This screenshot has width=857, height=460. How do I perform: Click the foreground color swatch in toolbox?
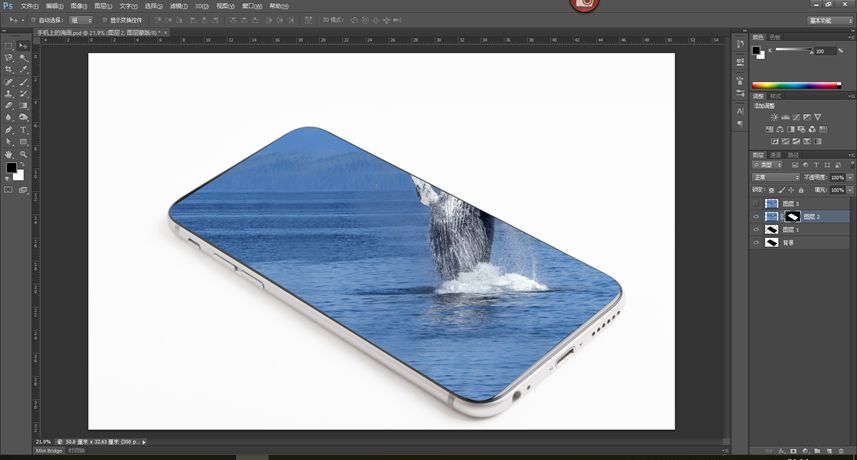(11, 168)
